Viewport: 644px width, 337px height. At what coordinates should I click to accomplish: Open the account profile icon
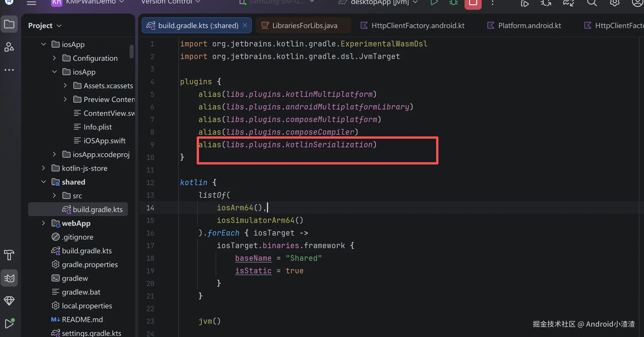coord(637,3)
